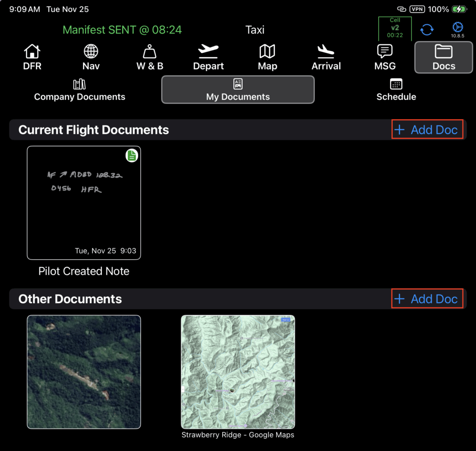Open the satellite forest image thumbnail
The height and width of the screenshot is (451, 476).
click(84, 372)
